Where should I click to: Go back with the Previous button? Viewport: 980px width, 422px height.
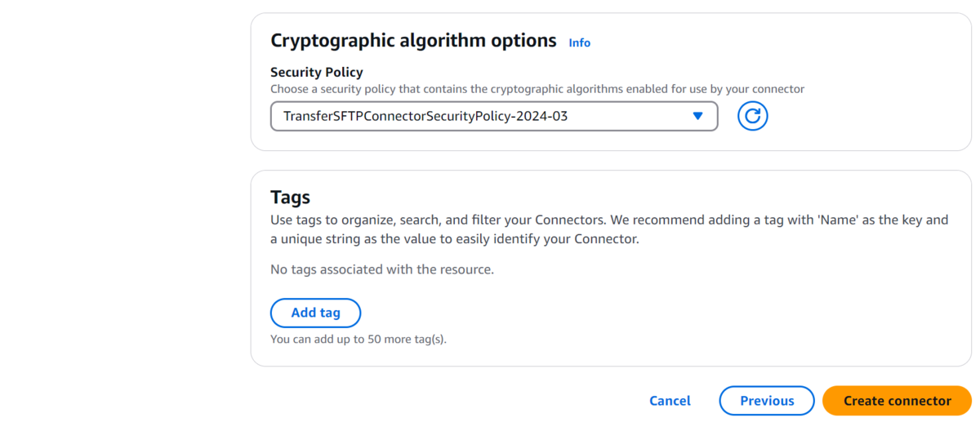coord(767,401)
